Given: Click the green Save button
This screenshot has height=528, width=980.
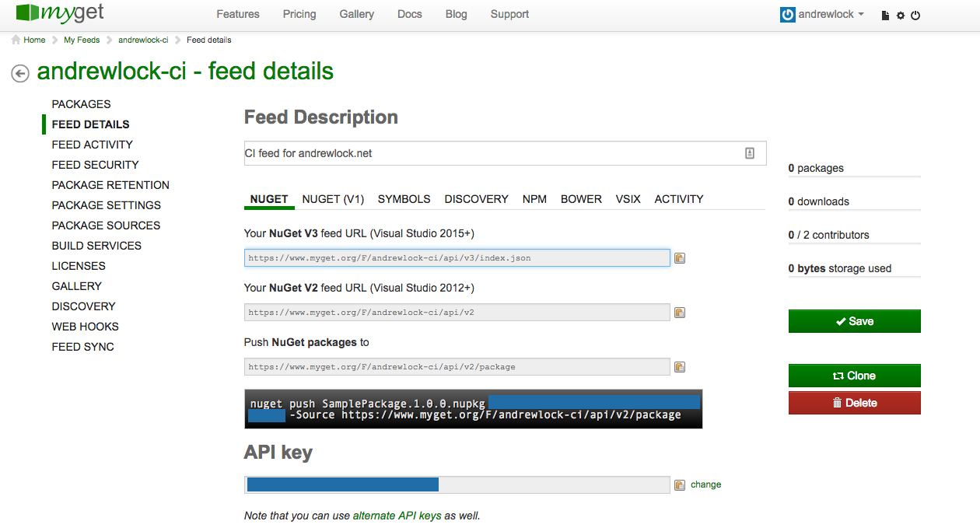Looking at the screenshot, I should click(855, 321).
